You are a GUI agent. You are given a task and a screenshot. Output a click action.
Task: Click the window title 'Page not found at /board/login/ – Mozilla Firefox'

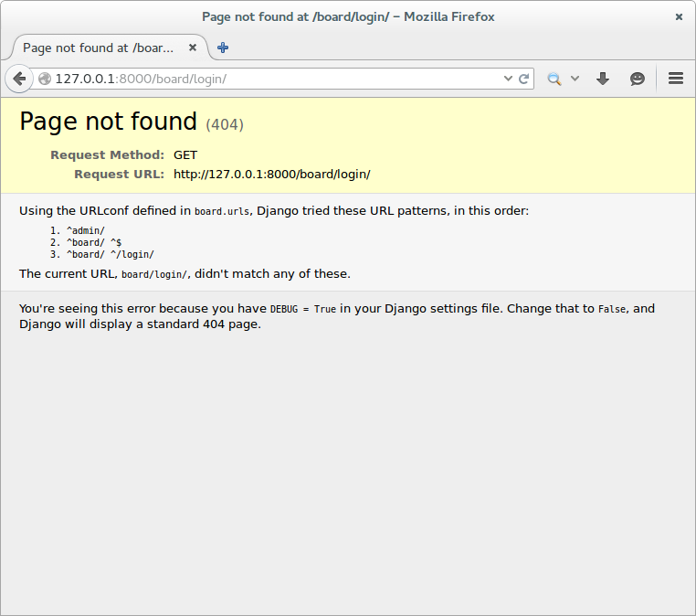[348, 16]
